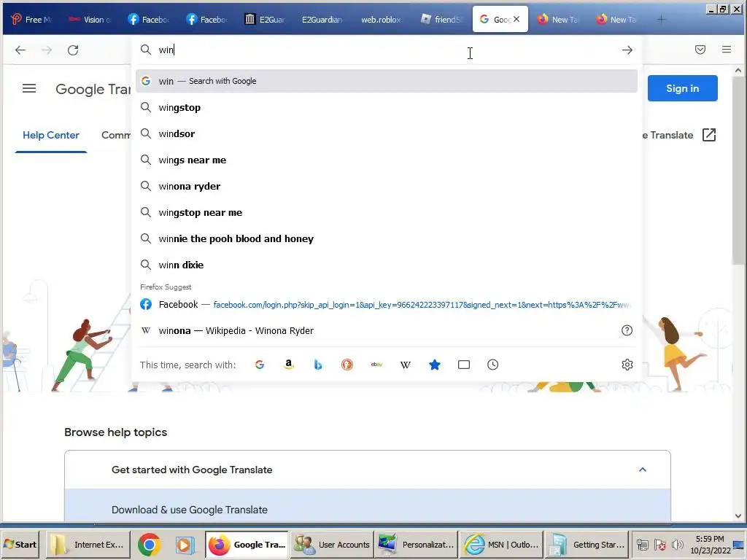Close the active Google tab
Image resolution: width=747 pixels, height=560 pixels.
coord(516,20)
